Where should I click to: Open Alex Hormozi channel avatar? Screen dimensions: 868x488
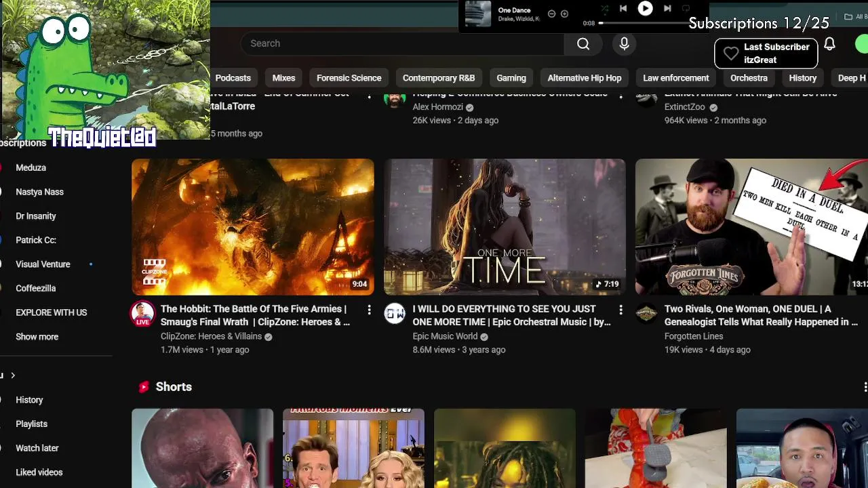(x=395, y=100)
